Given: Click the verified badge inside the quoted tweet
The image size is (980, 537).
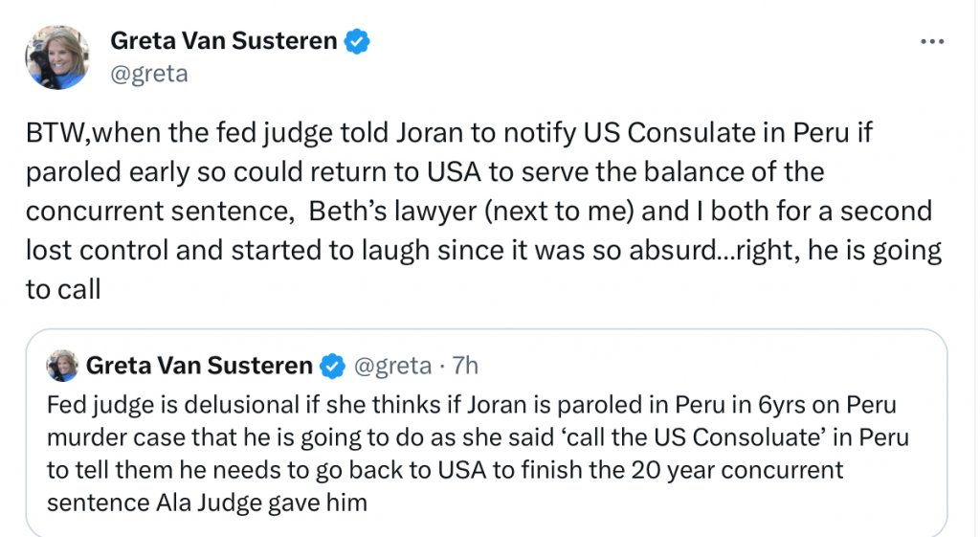Looking at the screenshot, I should [331, 366].
